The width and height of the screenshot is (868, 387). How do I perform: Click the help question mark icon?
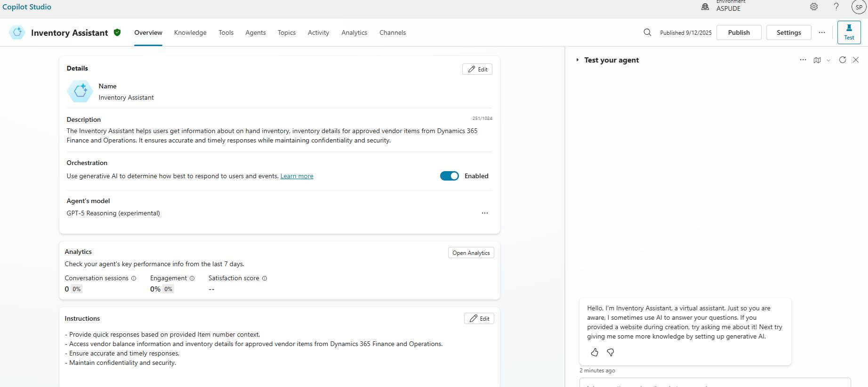point(836,7)
